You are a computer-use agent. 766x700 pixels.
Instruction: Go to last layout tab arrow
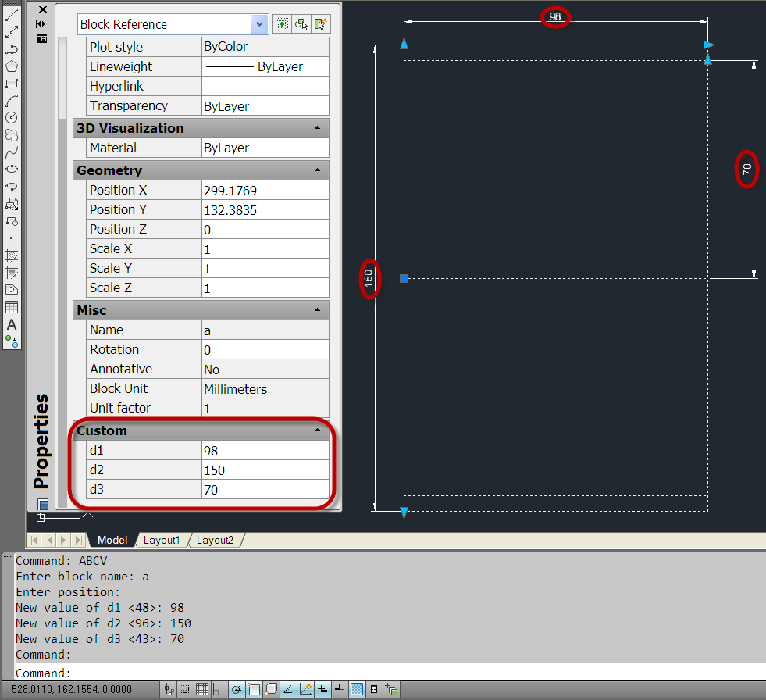pyautogui.click(x=78, y=540)
